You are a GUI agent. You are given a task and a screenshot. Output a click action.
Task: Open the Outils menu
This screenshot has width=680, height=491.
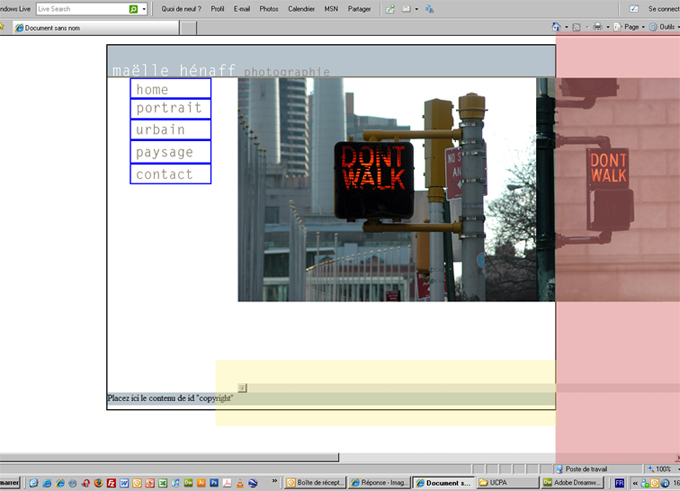[664, 27]
